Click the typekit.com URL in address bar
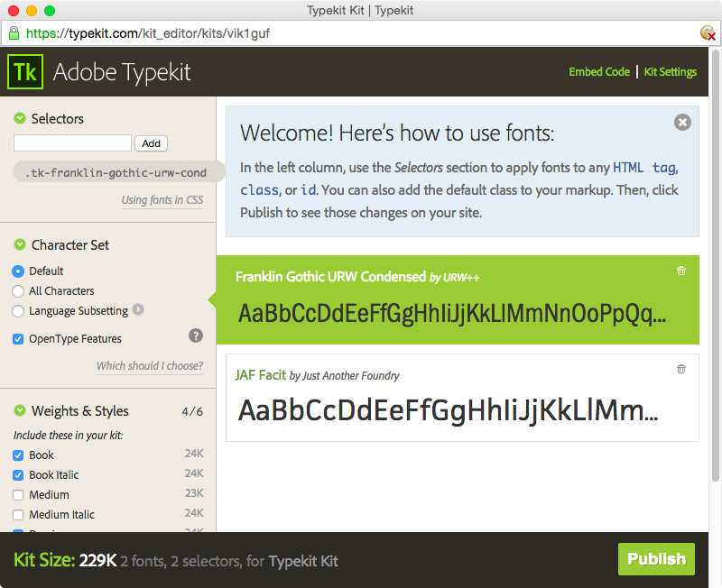The width and height of the screenshot is (722, 588). coord(147,33)
